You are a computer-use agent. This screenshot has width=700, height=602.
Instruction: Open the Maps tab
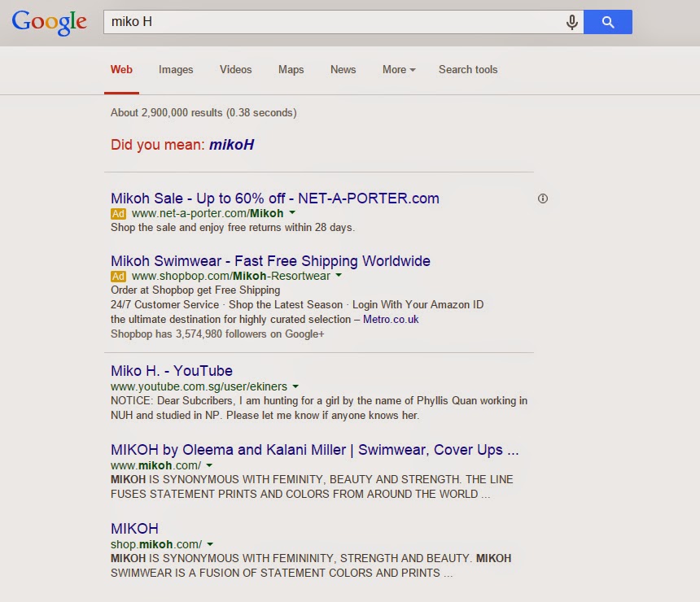coord(291,70)
